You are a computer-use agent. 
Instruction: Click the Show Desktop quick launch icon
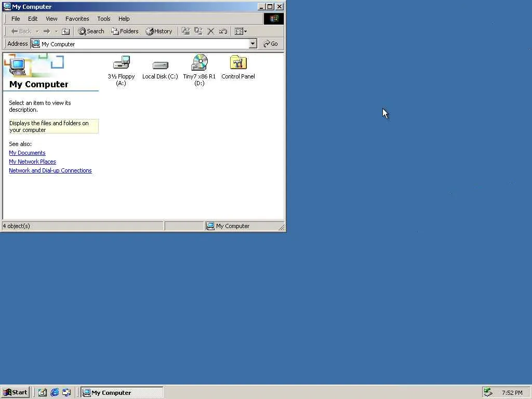42,393
